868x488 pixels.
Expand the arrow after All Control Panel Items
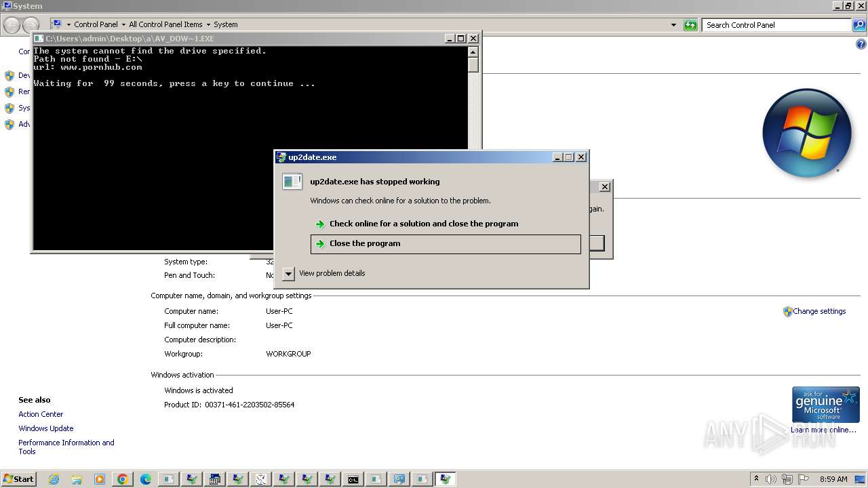pyautogui.click(x=208, y=25)
